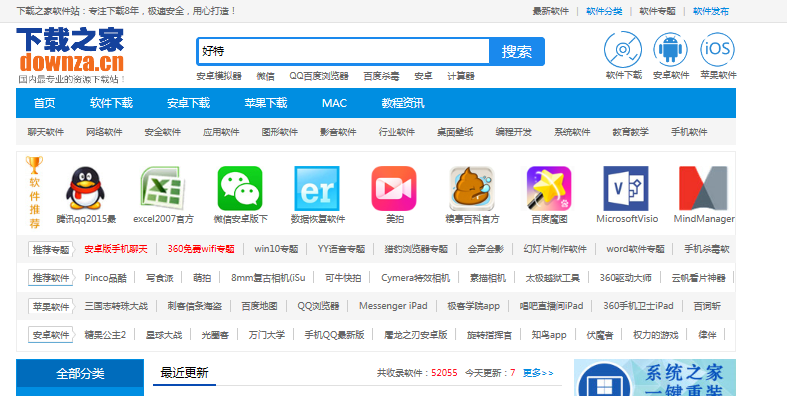Open the 百度地图 link
The width and height of the screenshot is (787, 396).
tap(259, 306)
